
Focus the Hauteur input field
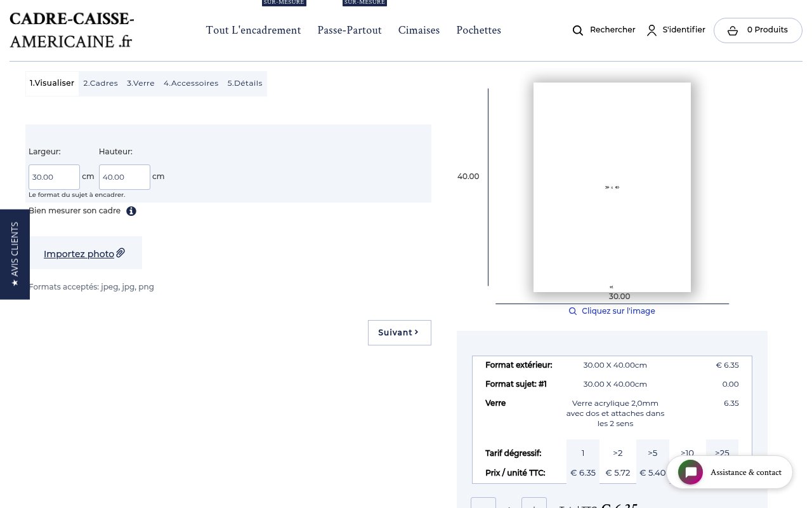[x=124, y=177]
